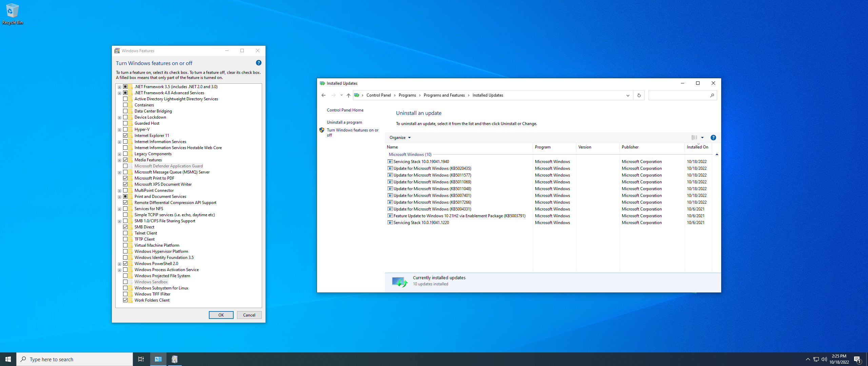Switch to Windows Features taskbar app
Viewport: 868px width, 366px height.
tap(174, 359)
